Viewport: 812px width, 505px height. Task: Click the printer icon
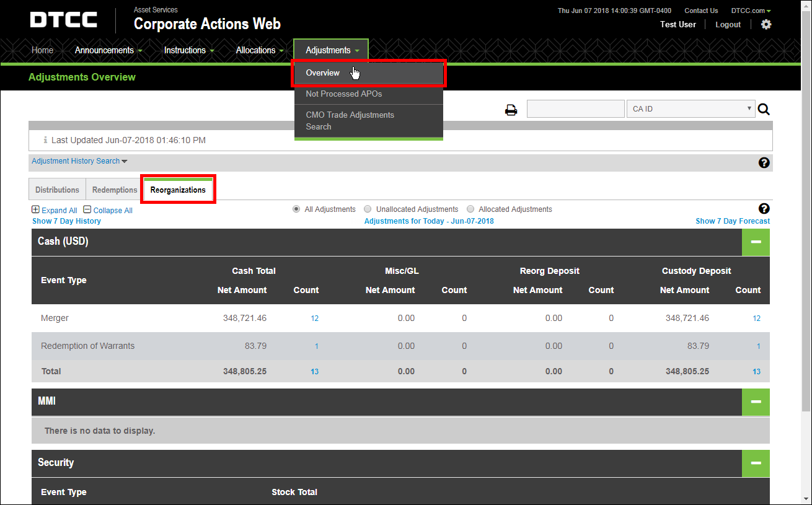511,110
